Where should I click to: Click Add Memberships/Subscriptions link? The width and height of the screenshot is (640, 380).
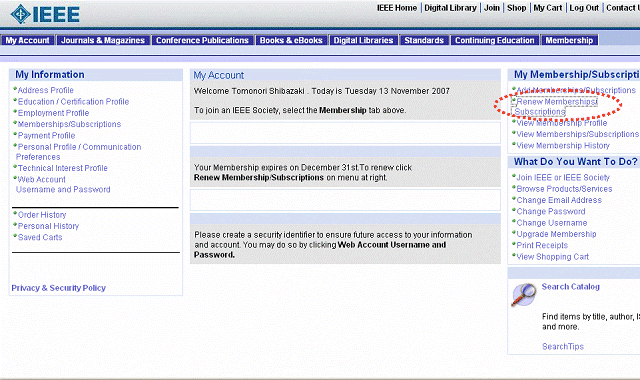[x=576, y=90]
